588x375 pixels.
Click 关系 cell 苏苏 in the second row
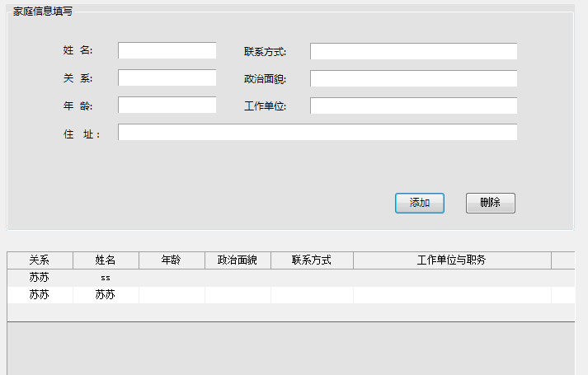click(x=40, y=295)
